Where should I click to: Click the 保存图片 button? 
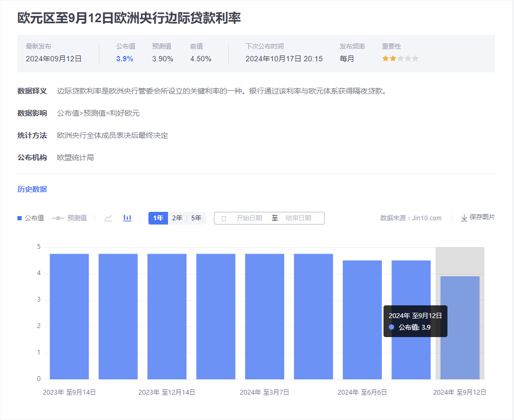(x=482, y=217)
